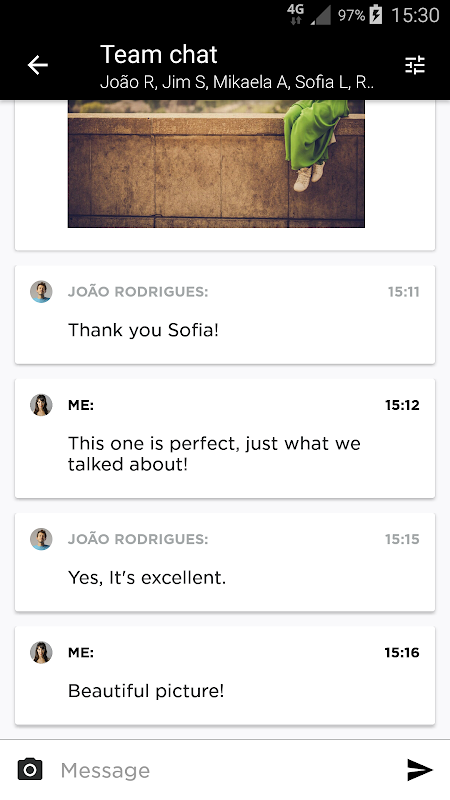Tap the battery icon in status bar
The width and height of the screenshot is (450, 800).
click(x=376, y=15)
